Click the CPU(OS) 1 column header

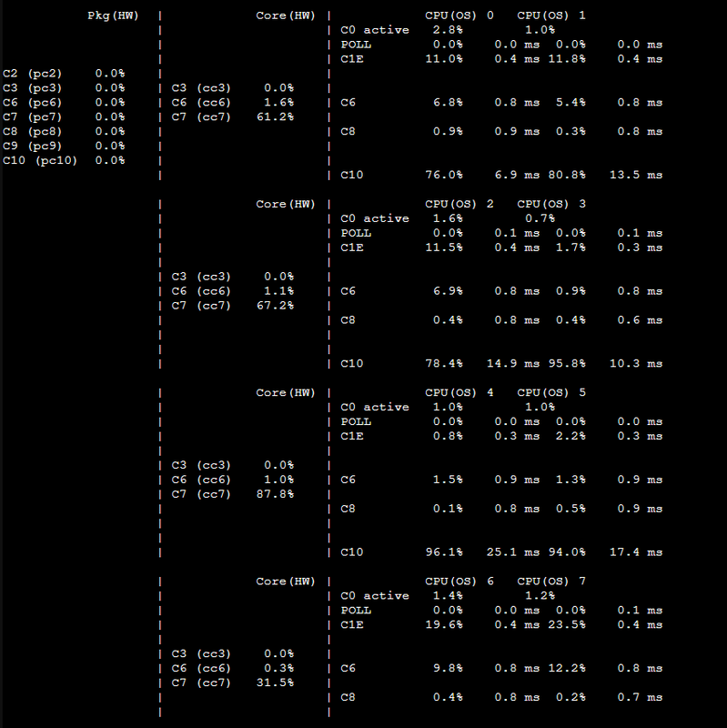coord(551,15)
